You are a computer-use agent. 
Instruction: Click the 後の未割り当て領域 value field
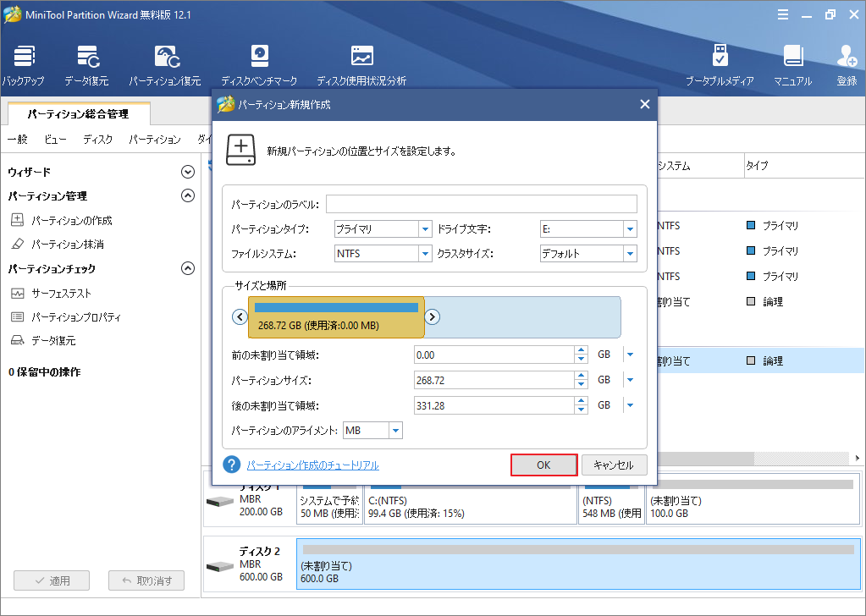coord(494,405)
